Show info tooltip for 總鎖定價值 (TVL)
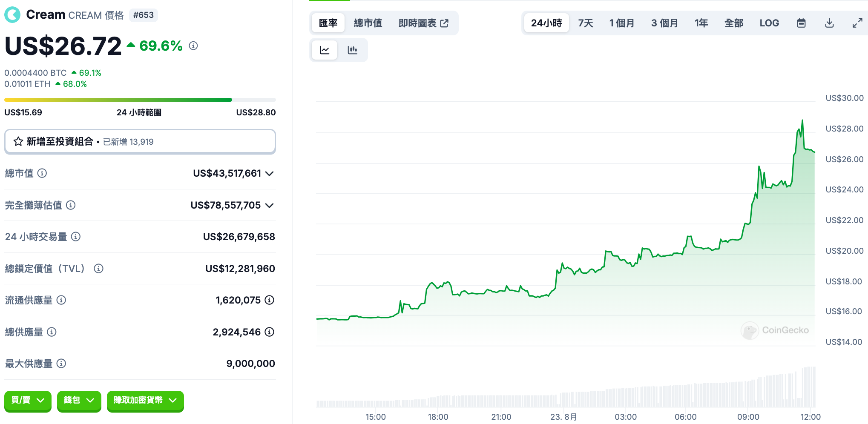This screenshot has height=424, width=868. tap(98, 269)
